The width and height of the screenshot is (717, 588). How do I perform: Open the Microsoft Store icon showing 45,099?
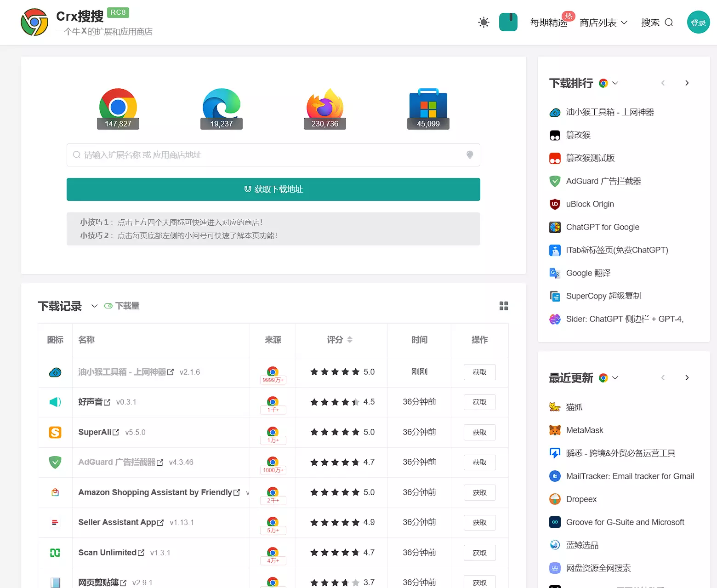click(428, 108)
